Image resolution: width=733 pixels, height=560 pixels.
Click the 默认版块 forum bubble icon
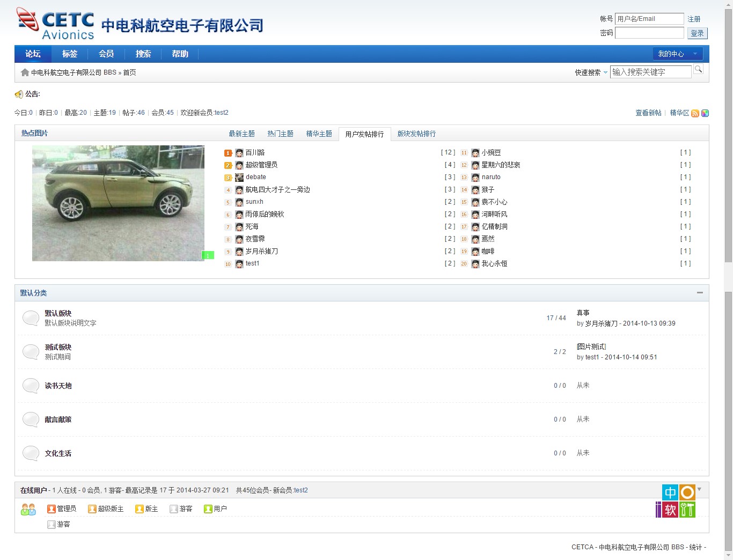tap(31, 318)
